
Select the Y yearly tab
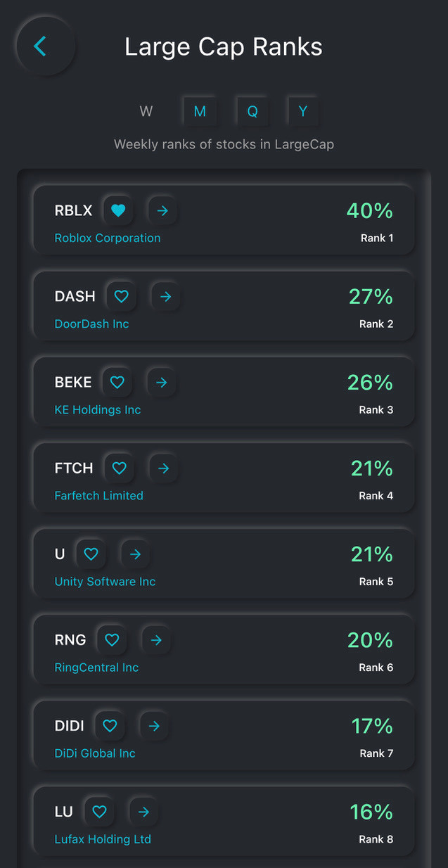303,111
